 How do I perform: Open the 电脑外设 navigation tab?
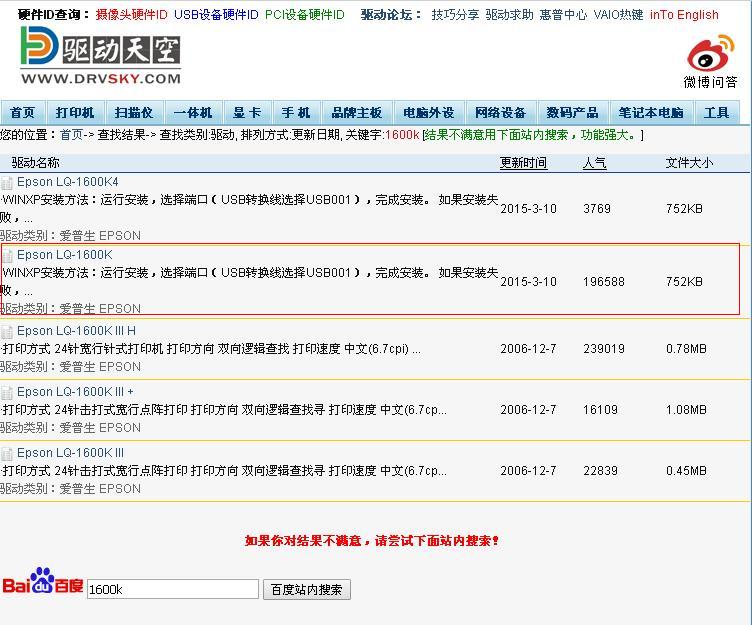pyautogui.click(x=429, y=113)
